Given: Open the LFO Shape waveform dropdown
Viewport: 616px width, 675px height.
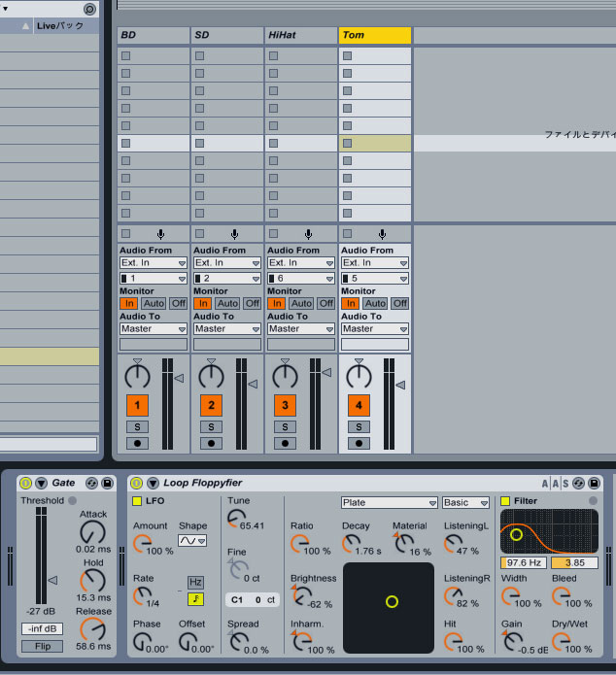Looking at the screenshot, I should [x=192, y=540].
